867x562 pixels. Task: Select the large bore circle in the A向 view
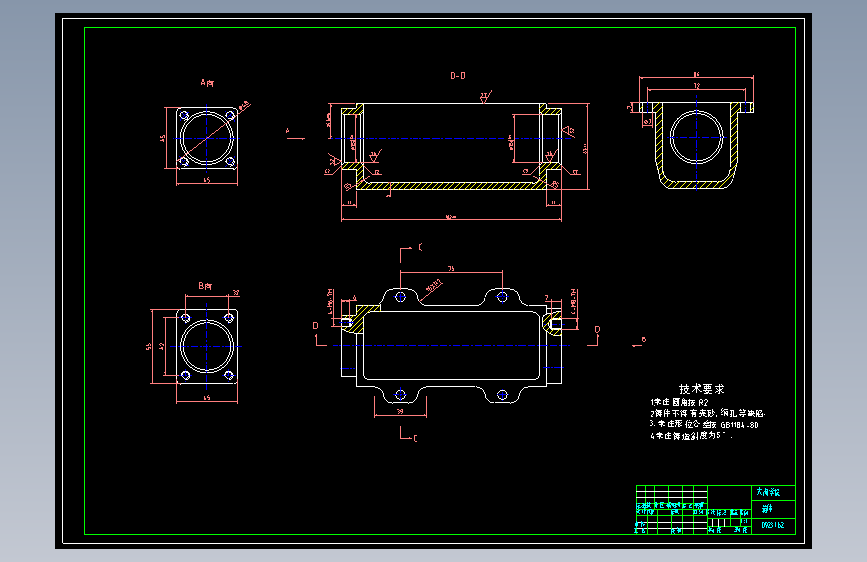[x=207, y=138]
